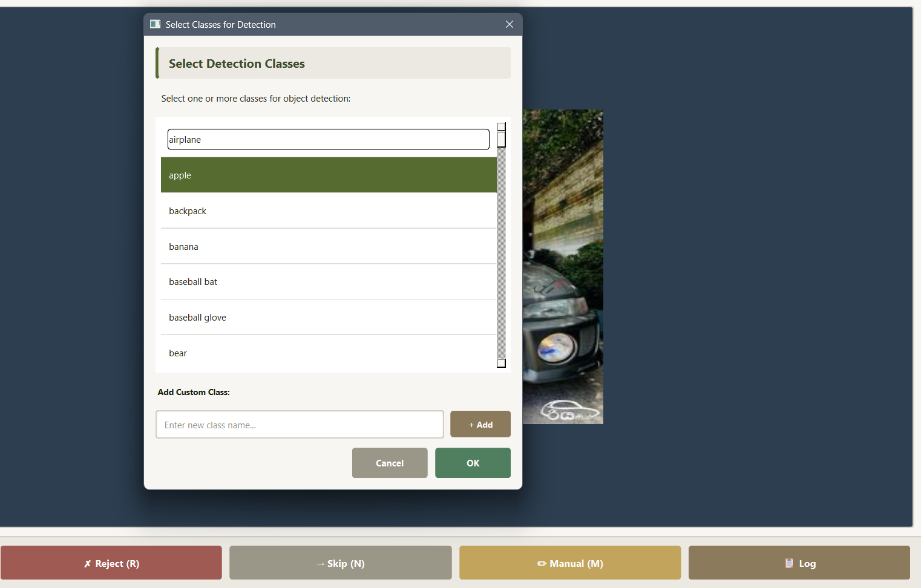
Task: Choose the bear class row
Action: pyautogui.click(x=329, y=353)
